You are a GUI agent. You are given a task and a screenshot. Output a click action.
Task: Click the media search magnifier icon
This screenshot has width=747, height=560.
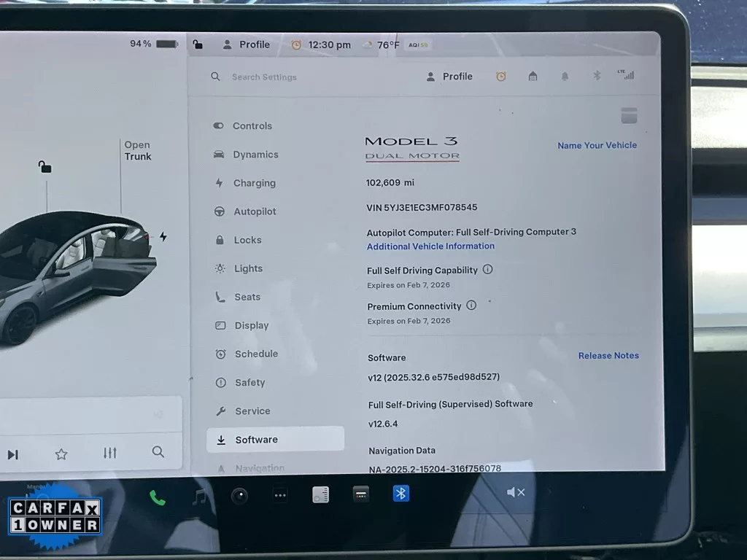point(158,452)
